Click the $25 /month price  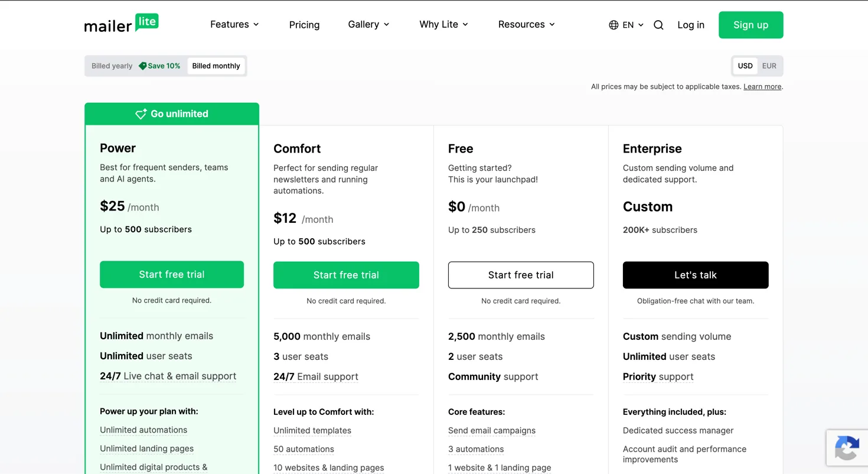coord(129,206)
